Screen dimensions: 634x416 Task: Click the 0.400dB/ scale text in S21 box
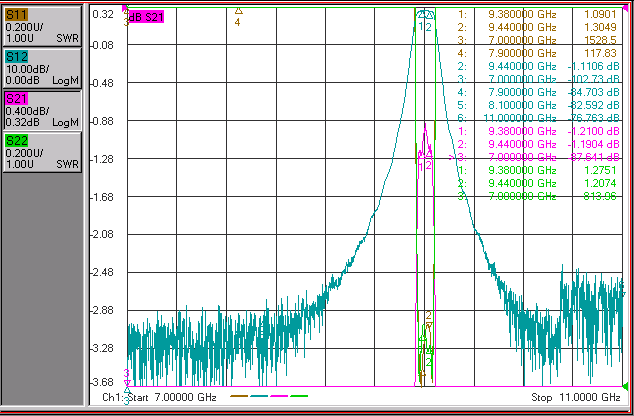(x=27, y=111)
